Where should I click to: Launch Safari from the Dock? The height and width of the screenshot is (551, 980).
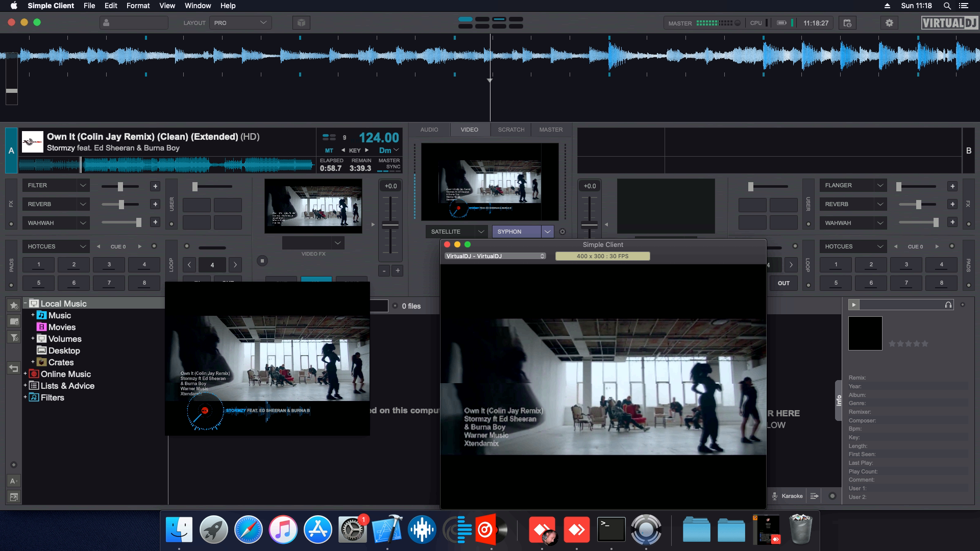coord(248,530)
